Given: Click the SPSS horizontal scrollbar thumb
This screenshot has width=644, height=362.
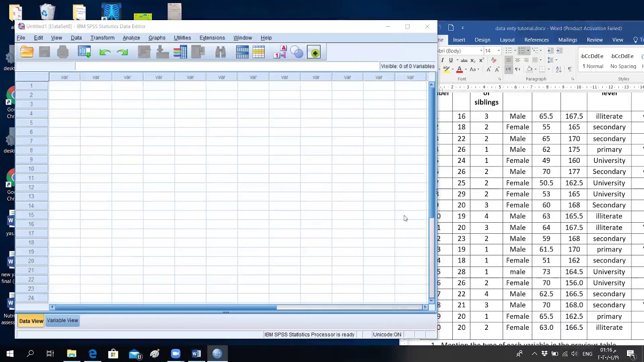Looking at the screenshot, I should point(166,307).
